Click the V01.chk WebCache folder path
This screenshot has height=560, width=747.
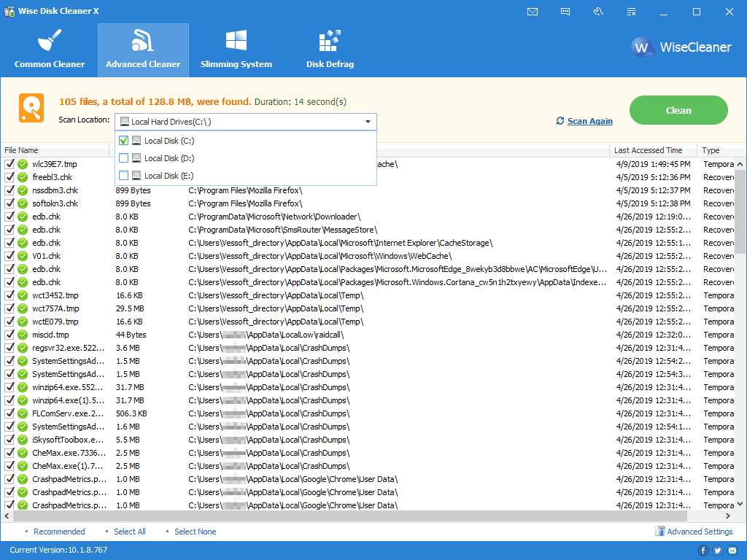320,256
